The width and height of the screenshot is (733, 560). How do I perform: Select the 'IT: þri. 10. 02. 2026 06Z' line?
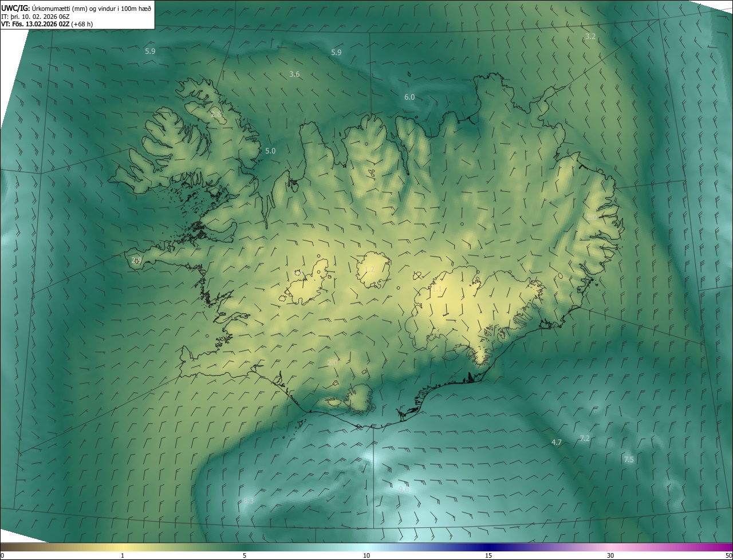tap(37, 17)
